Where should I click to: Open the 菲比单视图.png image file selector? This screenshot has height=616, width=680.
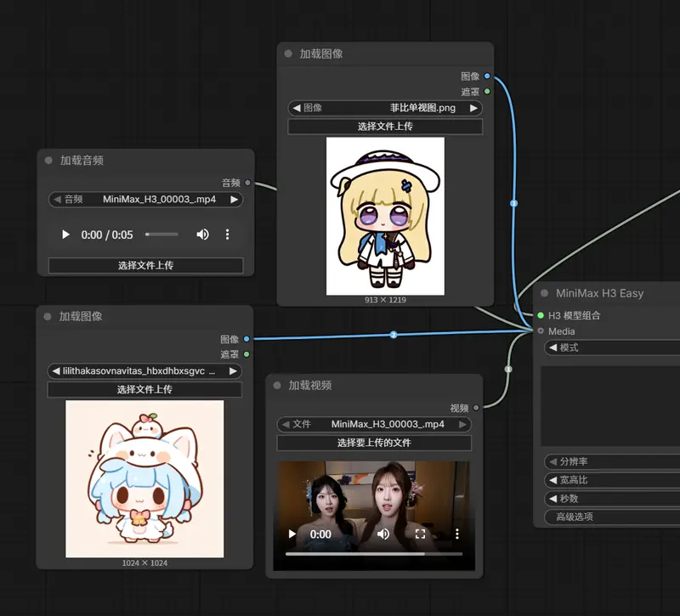click(x=385, y=108)
